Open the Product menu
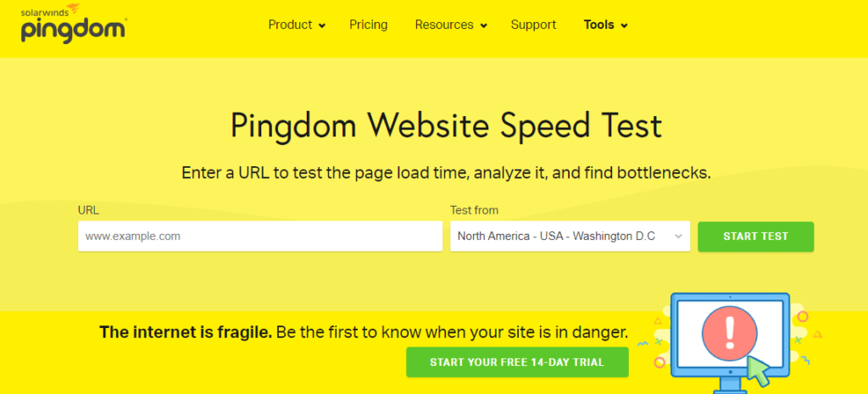The image size is (868, 394). point(297,25)
